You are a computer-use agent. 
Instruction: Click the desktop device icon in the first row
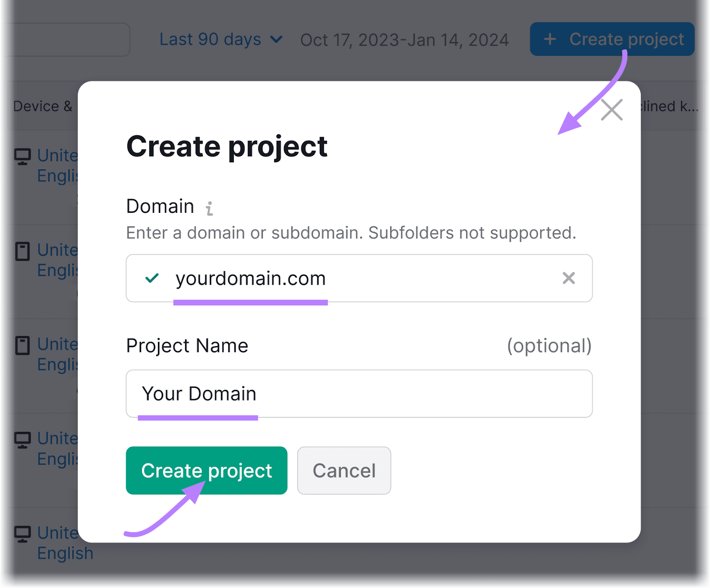coord(22,156)
